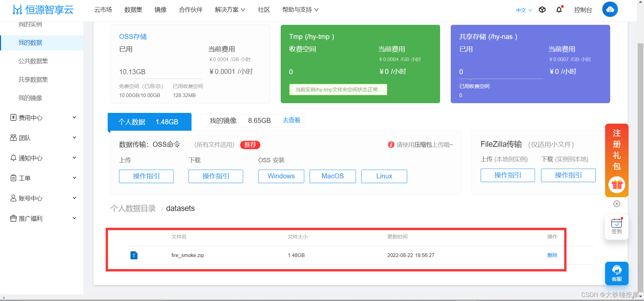644x301 pixels.
Task: Expand the 团队 sidebar section
Action: click(74, 137)
